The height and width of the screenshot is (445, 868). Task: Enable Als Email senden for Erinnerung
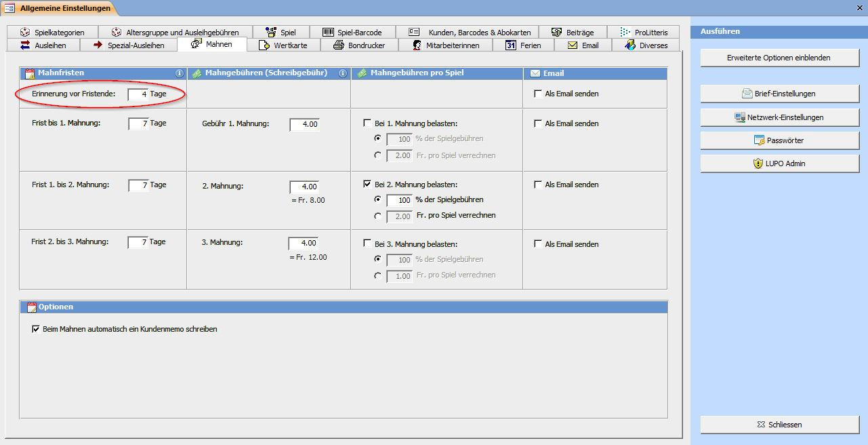538,94
